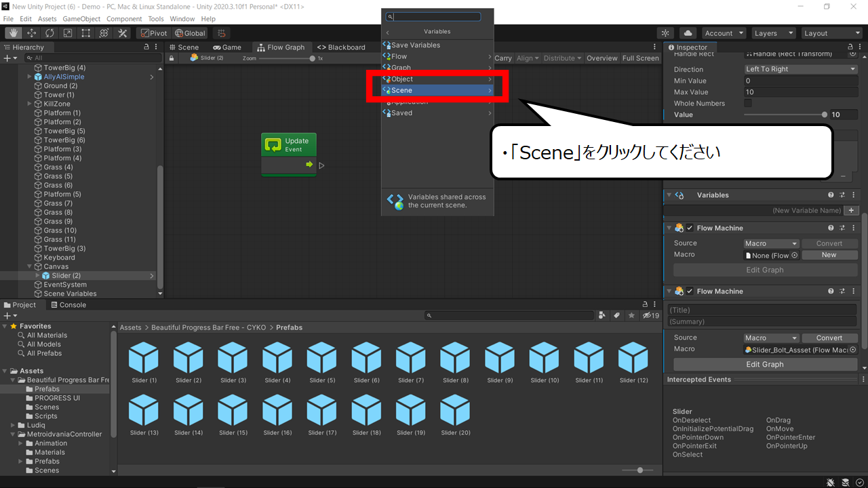Open the cloud services icon
This screenshot has width=868, height=488.
(x=688, y=33)
